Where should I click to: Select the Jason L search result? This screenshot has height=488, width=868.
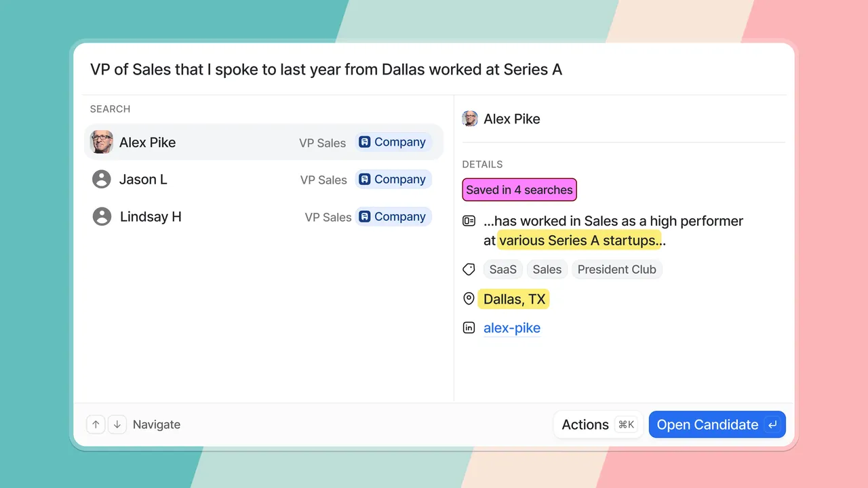pos(264,180)
